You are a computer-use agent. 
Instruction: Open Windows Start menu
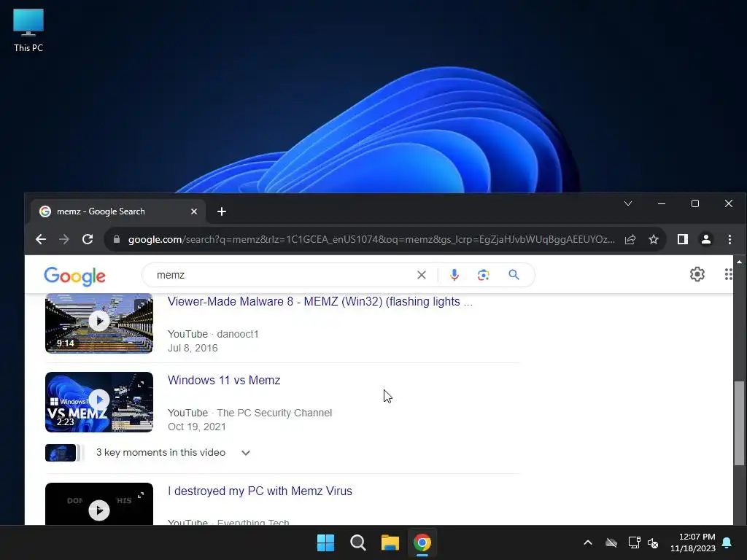coord(326,542)
